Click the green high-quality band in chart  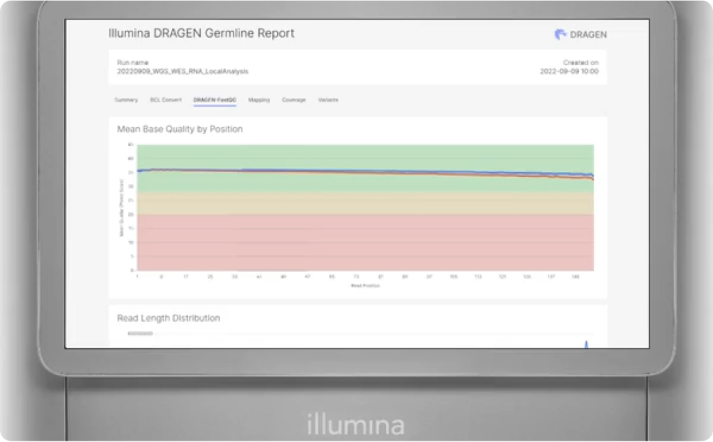365,156
